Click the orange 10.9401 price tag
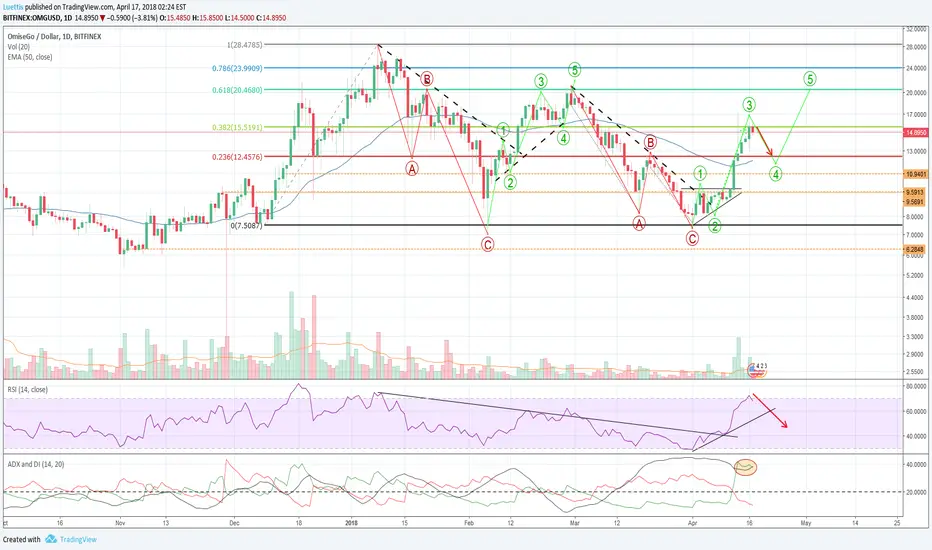932x550 pixels. click(915, 174)
